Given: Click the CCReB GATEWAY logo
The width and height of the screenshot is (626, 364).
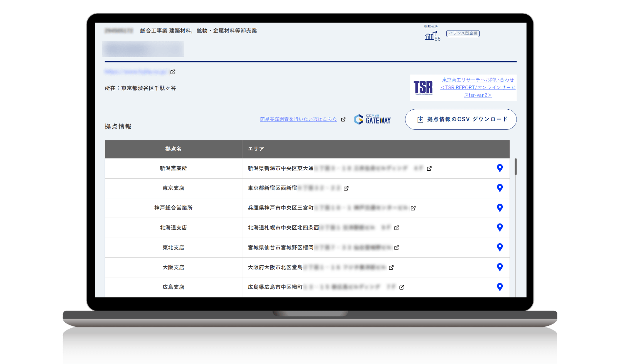Looking at the screenshot, I should click(372, 119).
